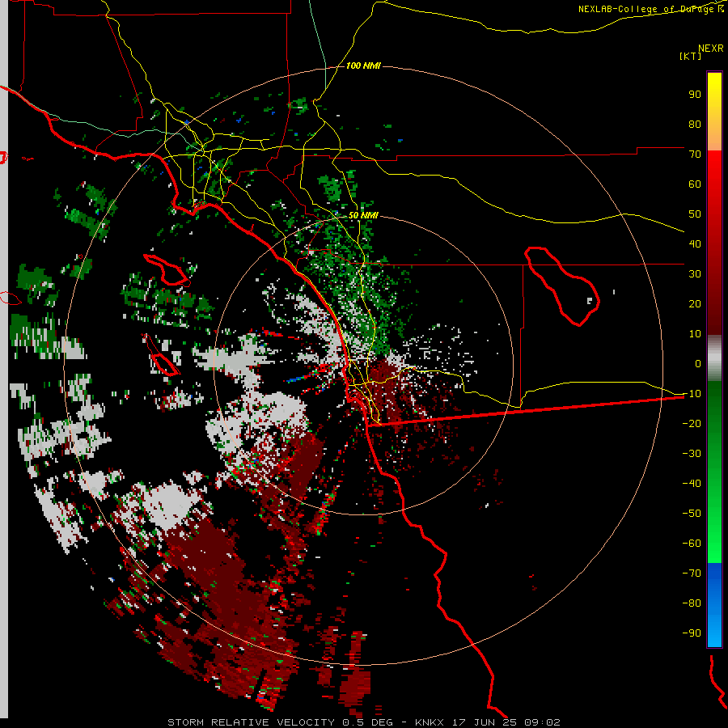Select the 100 NMI range ring label
728x728 pixels.
363,66
